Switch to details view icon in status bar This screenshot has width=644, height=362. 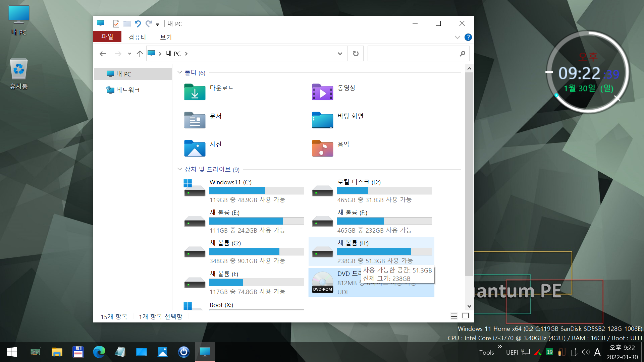[454, 316]
